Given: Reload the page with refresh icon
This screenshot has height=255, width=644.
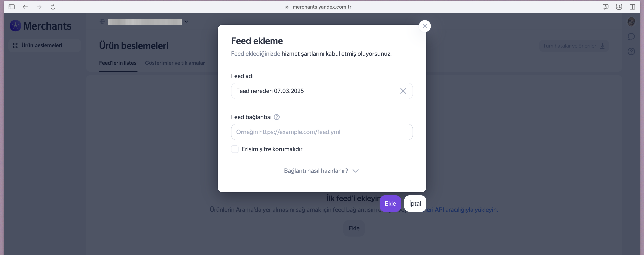Looking at the screenshot, I should coord(53,7).
